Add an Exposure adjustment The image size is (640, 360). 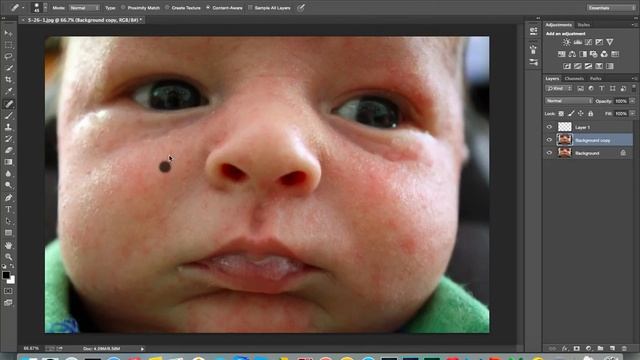599,42
